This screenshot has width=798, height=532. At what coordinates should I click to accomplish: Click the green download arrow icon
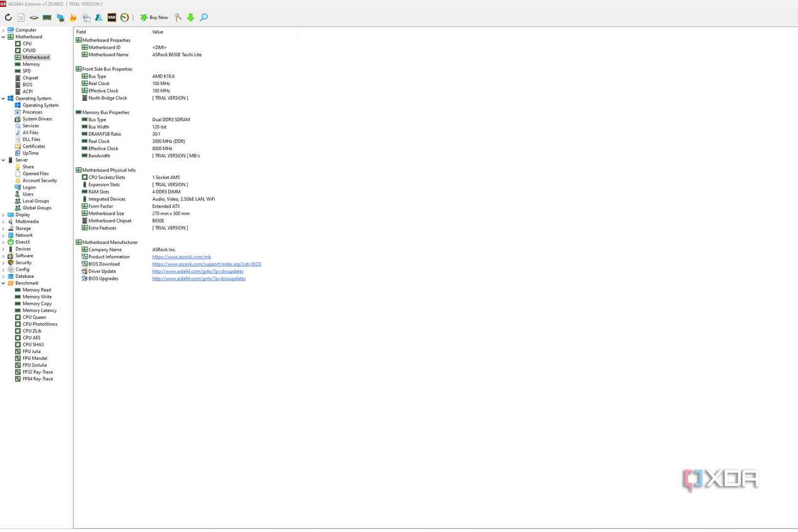click(191, 18)
